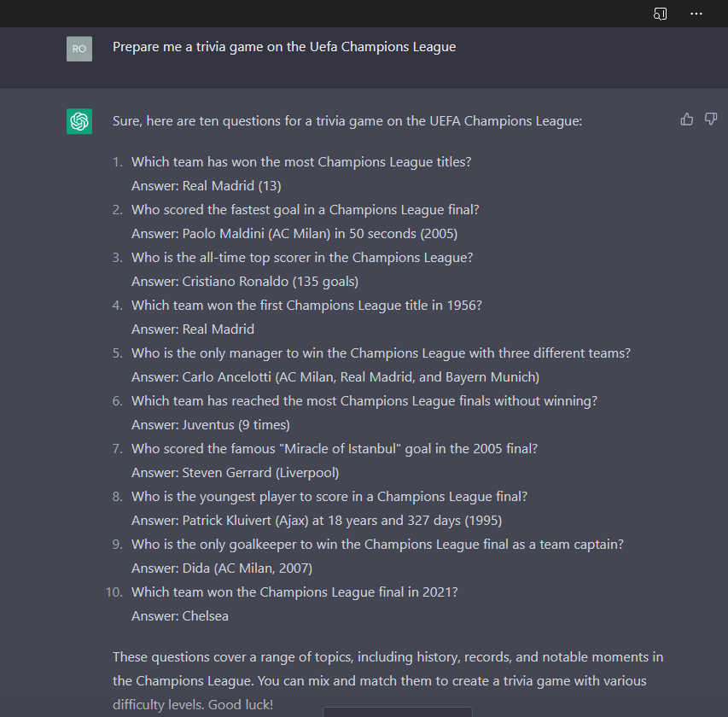Click the RO user avatar
Viewport: 728px width, 717px height.
click(79, 49)
